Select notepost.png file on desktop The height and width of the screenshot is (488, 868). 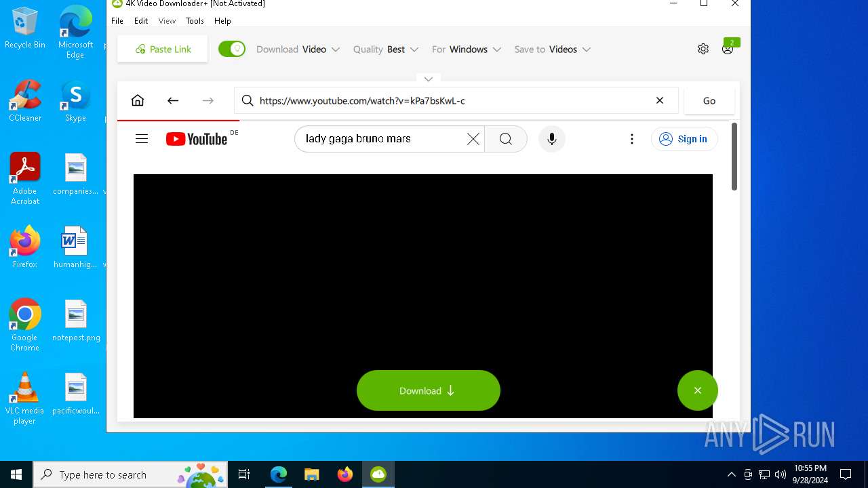(75, 321)
